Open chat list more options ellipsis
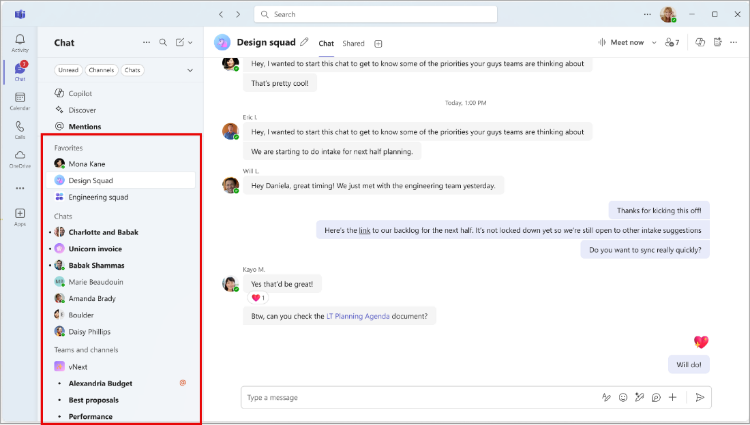The image size is (750, 425). pos(146,43)
